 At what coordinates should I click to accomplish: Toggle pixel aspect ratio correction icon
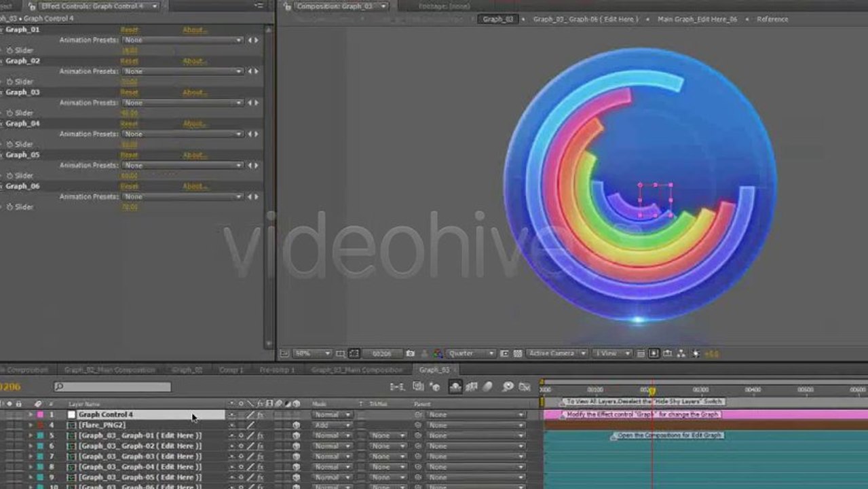coord(641,353)
